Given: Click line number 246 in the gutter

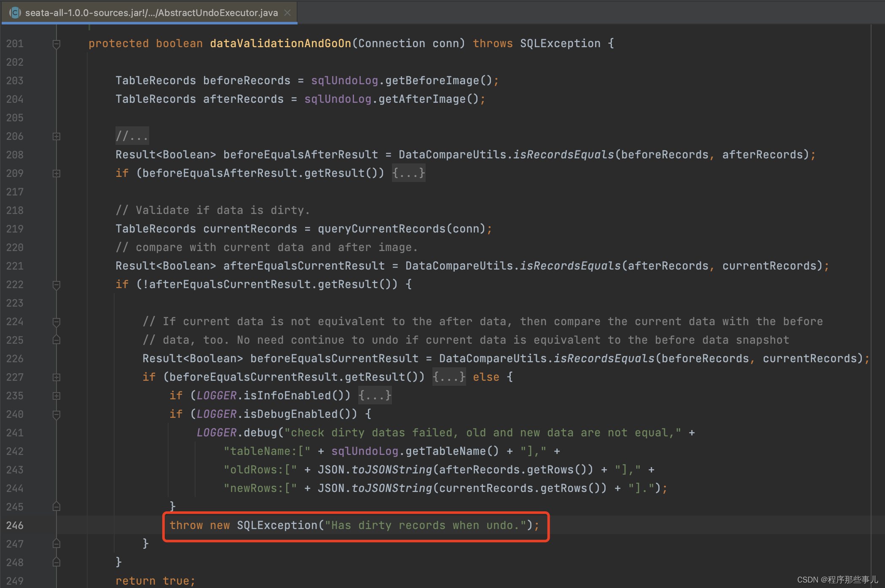Looking at the screenshot, I should coord(15,525).
